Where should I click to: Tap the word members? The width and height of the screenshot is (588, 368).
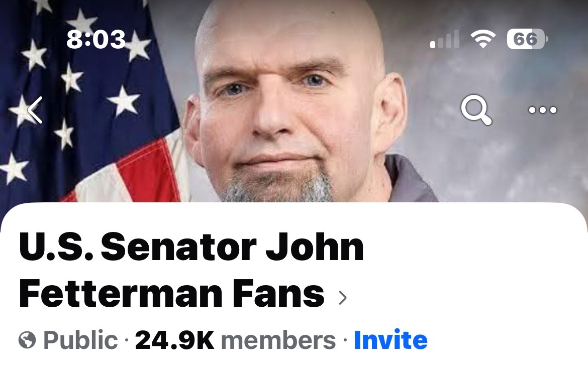coord(278,340)
